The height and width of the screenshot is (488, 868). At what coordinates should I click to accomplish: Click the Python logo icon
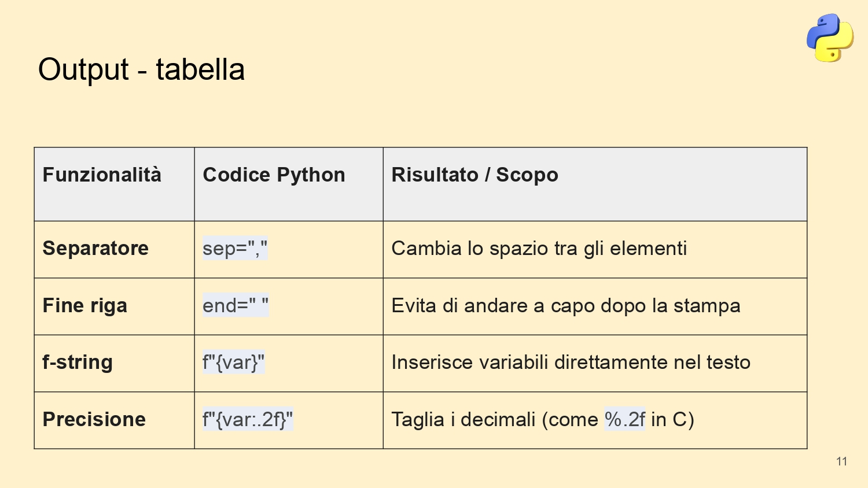tap(830, 38)
